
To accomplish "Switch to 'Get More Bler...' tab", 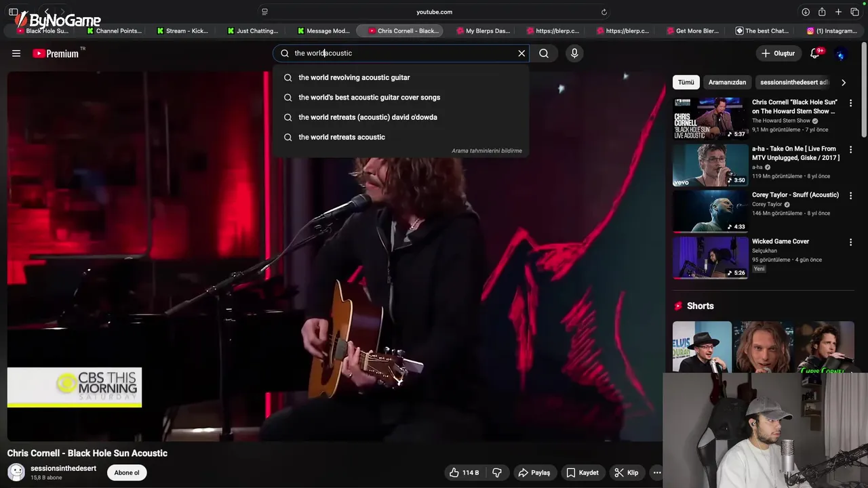I will (x=692, y=30).
